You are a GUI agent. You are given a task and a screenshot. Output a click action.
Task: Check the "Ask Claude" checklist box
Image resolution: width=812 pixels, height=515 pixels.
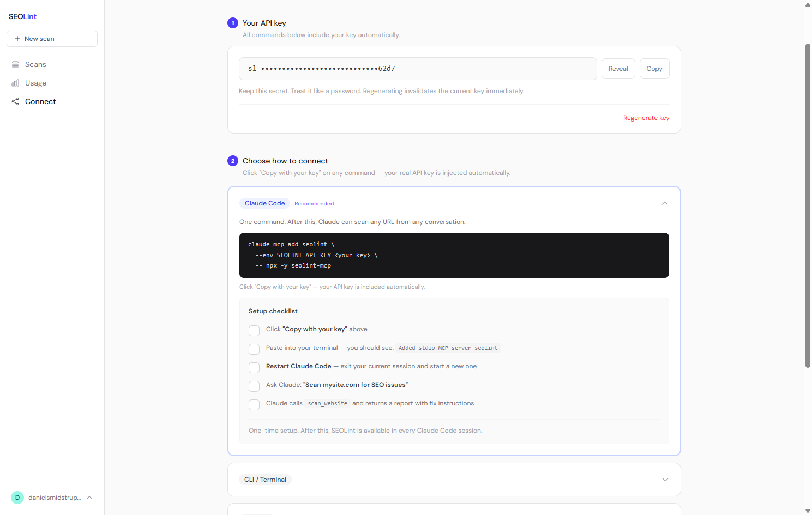coord(254,386)
